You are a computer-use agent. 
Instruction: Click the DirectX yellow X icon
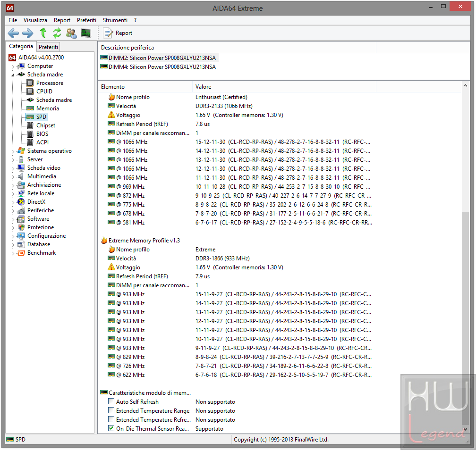point(21,202)
